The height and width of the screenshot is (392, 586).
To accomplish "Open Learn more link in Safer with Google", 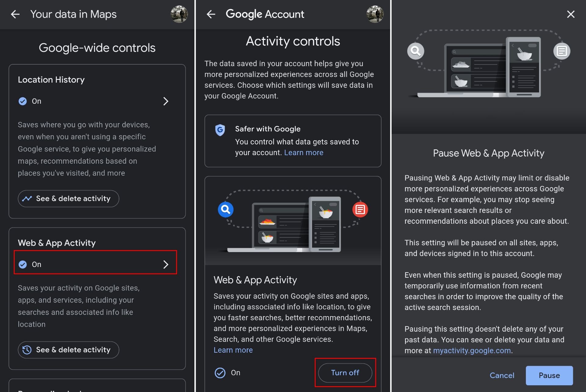I will pyautogui.click(x=304, y=153).
